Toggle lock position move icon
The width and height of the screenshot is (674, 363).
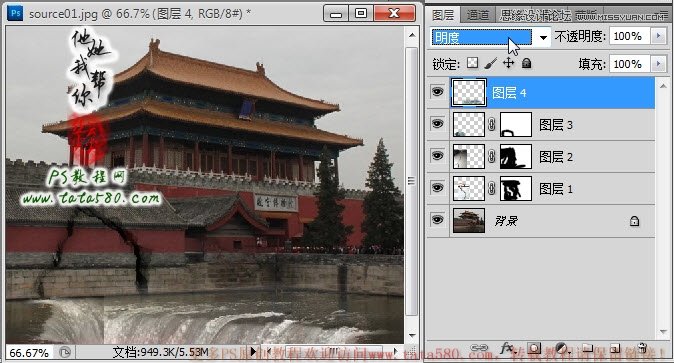[509, 63]
